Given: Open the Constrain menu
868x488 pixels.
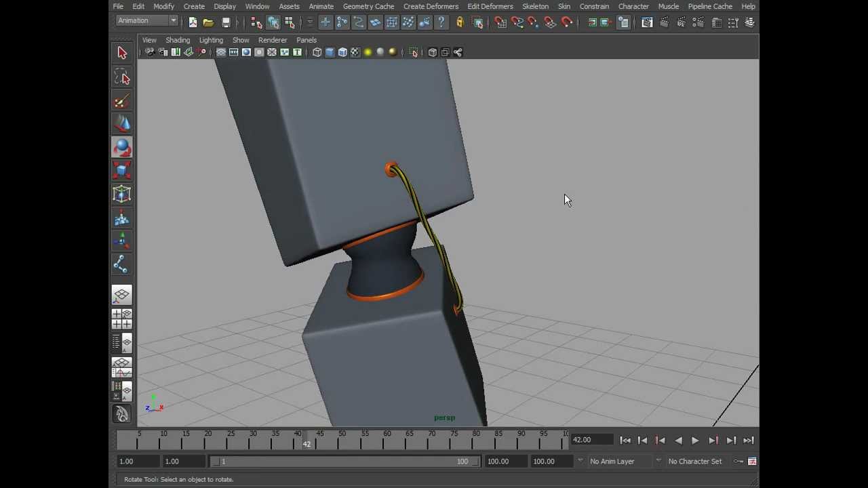Looking at the screenshot, I should tap(594, 6).
